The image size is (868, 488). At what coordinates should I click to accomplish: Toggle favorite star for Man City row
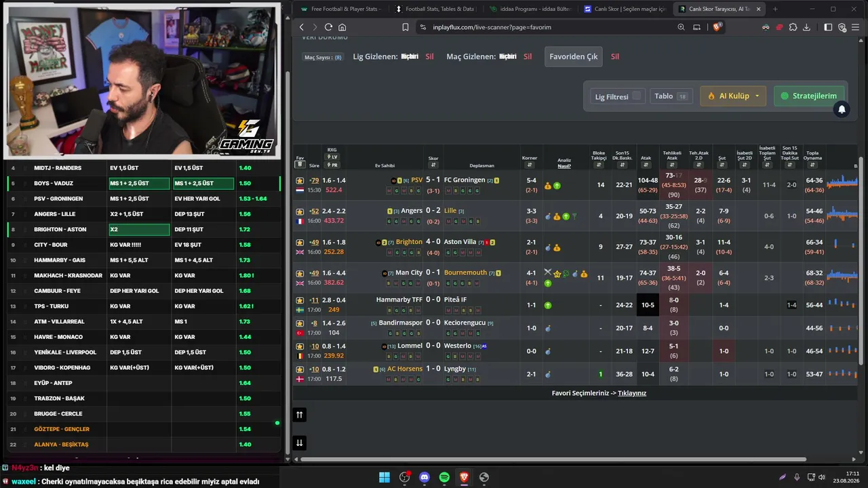coord(300,272)
